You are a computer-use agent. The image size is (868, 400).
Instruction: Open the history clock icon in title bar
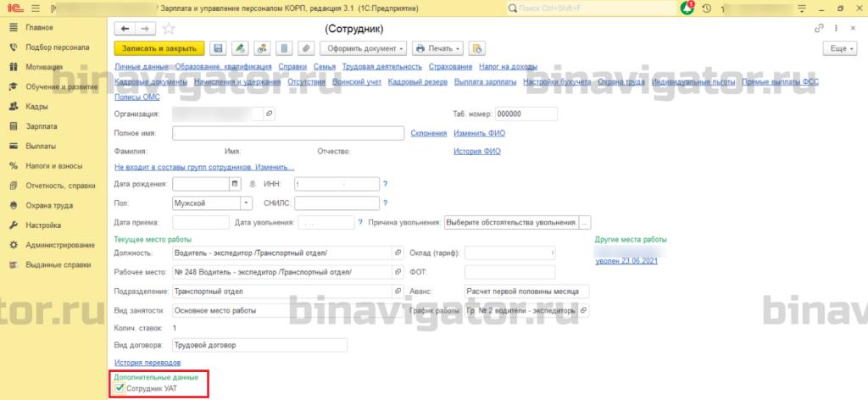click(x=706, y=8)
